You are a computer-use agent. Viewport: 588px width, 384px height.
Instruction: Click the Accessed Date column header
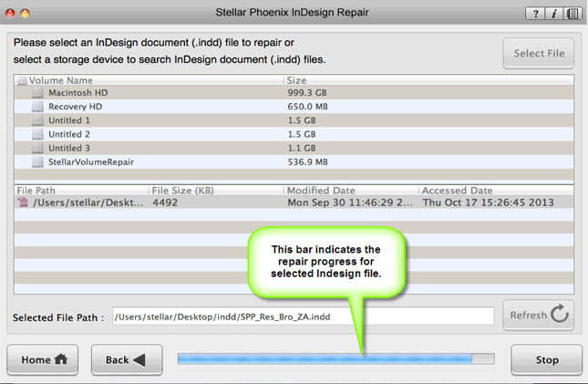[x=457, y=191]
